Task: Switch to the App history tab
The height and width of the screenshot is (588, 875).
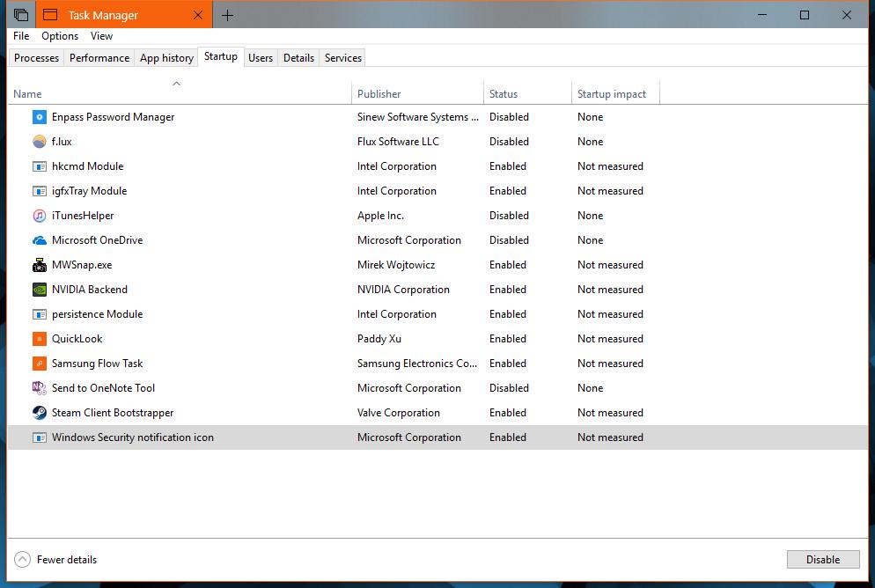Action: coord(166,57)
